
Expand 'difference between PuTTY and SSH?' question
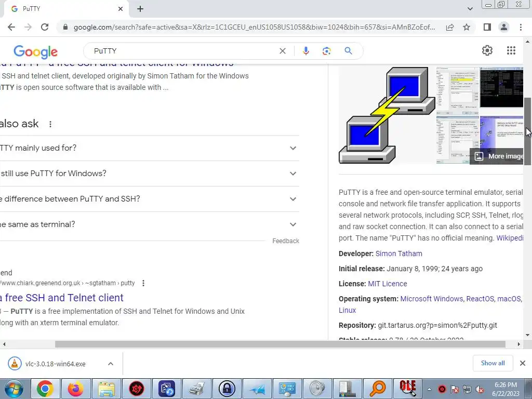[x=149, y=199]
